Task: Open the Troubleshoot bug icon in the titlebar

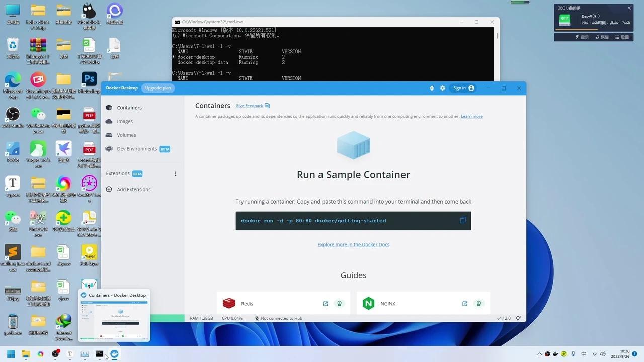Action: coord(431,88)
